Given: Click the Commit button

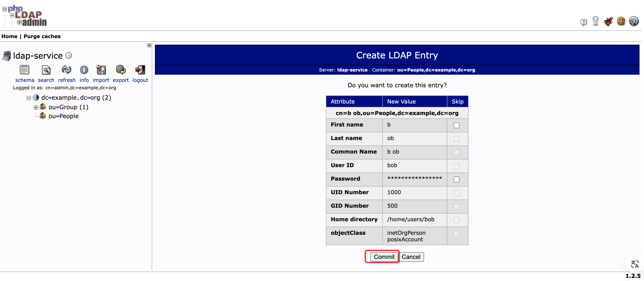Looking at the screenshot, I should pyautogui.click(x=382, y=257).
